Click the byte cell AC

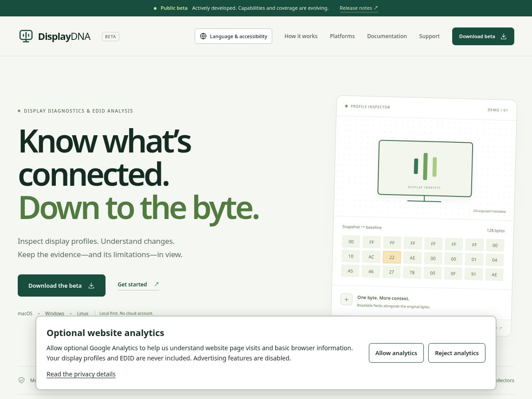click(371, 257)
